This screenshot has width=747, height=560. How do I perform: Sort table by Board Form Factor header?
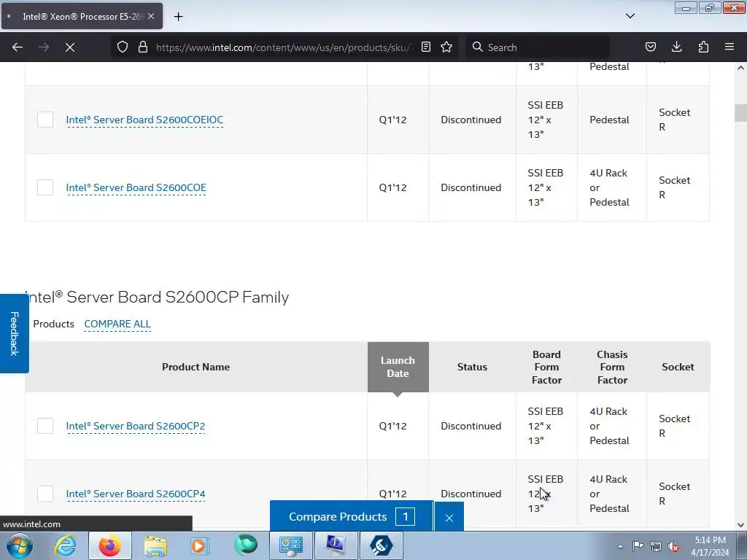pos(546,367)
